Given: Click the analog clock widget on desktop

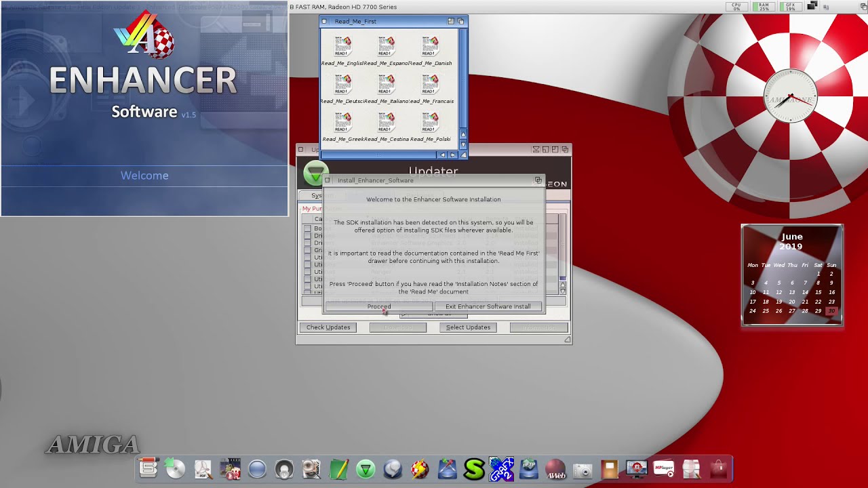Looking at the screenshot, I should coord(791,96).
